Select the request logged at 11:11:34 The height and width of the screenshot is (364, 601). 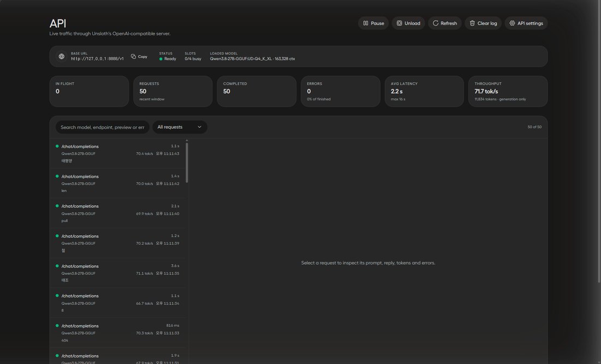tap(117, 303)
